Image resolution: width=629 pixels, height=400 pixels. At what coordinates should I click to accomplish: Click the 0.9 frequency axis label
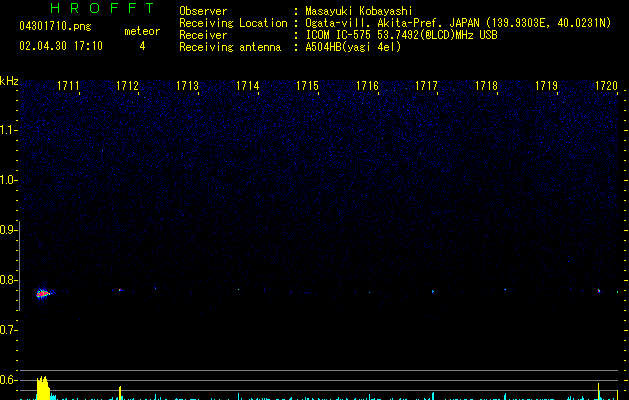[x=8, y=230]
